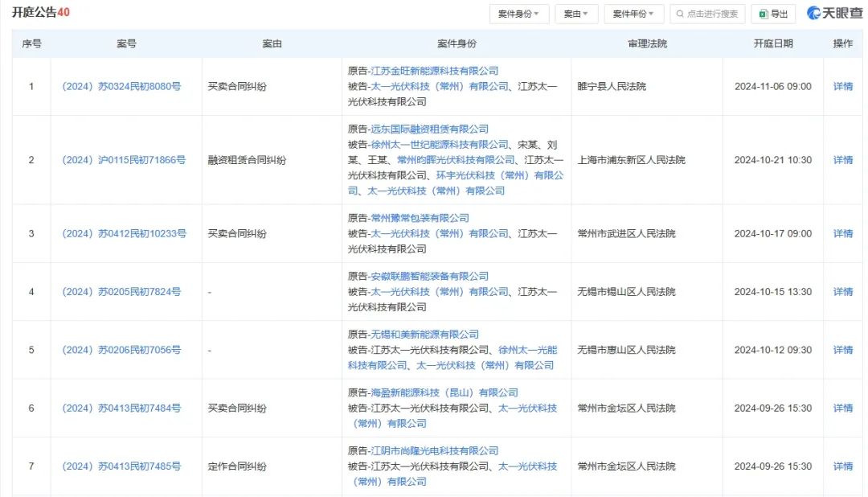Open the 案件身份 filter dropdown
The width and height of the screenshot is (868, 497).
coord(519,14)
